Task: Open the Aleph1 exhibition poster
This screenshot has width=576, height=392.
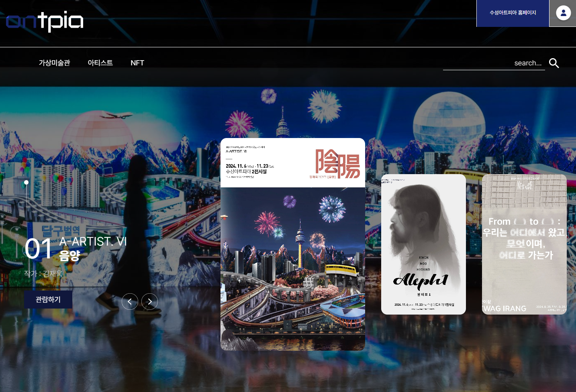Action: click(x=423, y=244)
